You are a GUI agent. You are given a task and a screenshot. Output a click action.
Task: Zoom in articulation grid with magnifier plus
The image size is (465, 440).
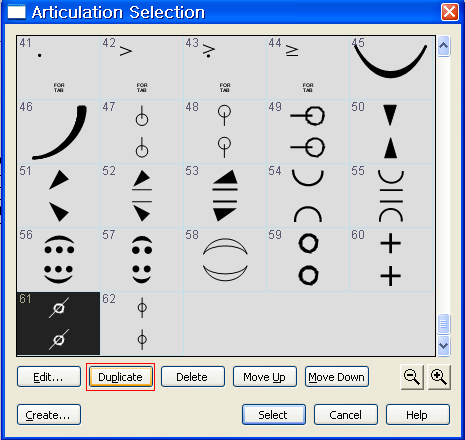coord(439,377)
